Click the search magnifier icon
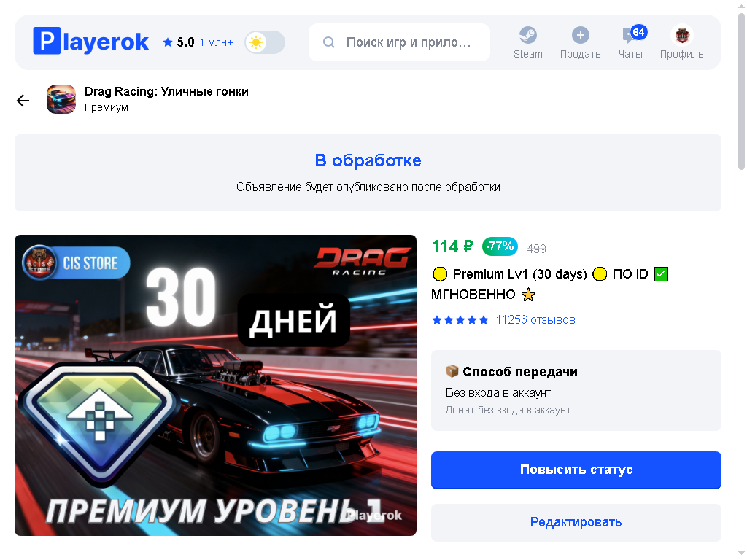 coord(329,42)
